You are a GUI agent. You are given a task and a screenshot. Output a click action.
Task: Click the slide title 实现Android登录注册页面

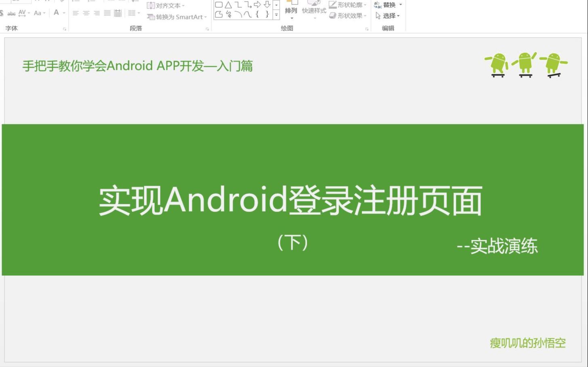click(291, 200)
